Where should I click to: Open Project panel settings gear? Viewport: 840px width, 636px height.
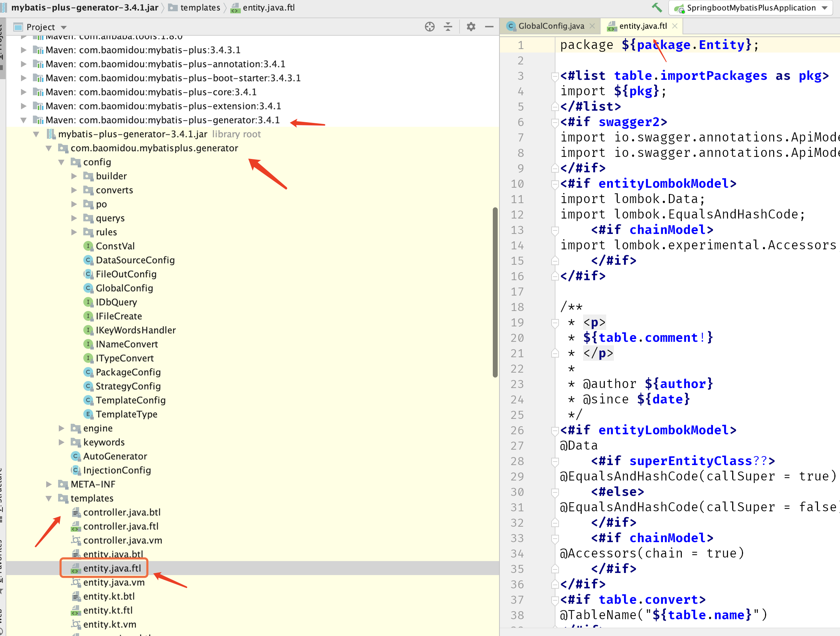[471, 27]
